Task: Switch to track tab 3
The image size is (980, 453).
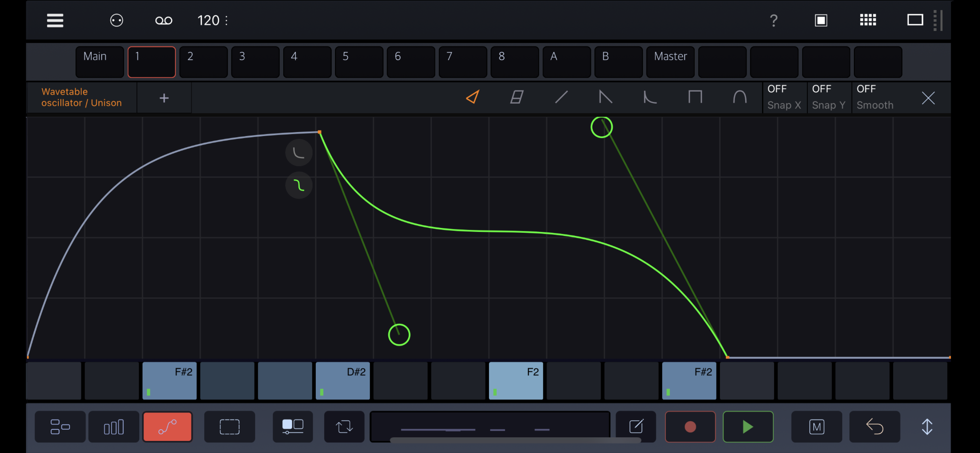Action: point(255,62)
